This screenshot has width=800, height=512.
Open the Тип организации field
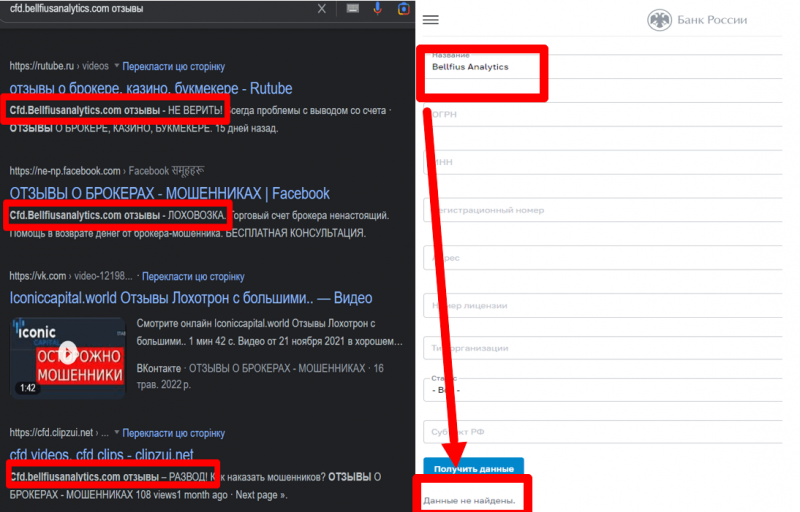[603, 348]
